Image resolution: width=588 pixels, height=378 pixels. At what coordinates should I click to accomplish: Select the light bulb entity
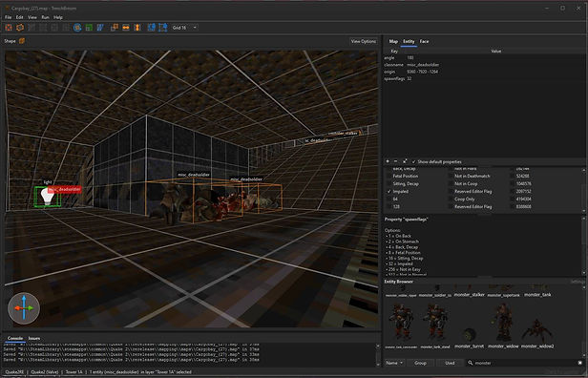(x=47, y=196)
